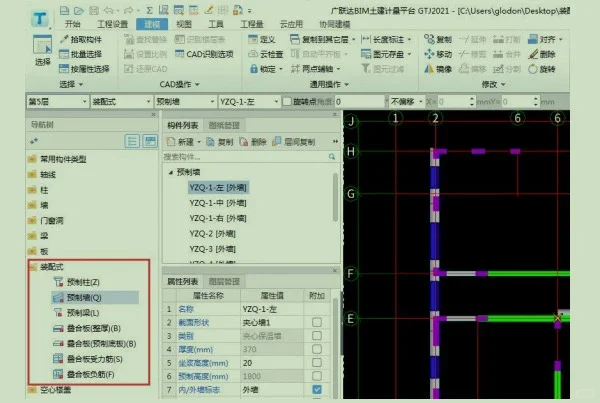The image size is (600, 403).
Task: Tick the 附加 checkbox for 预制高度(mm) row
Action: click(316, 376)
